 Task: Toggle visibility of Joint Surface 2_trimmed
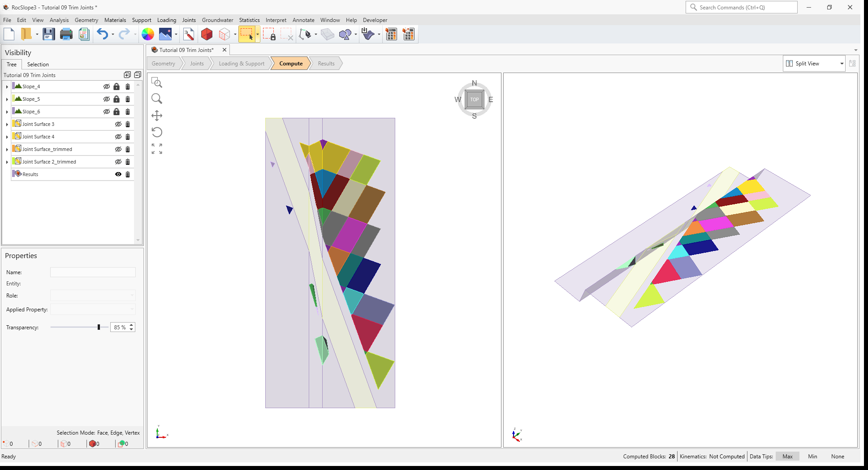[x=118, y=162]
